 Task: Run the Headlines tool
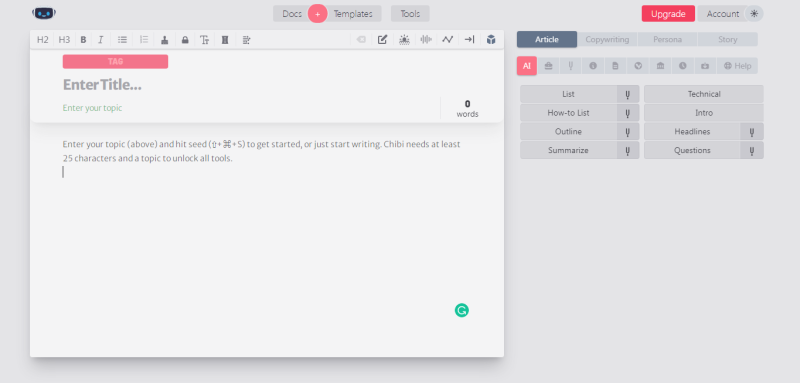tap(692, 132)
